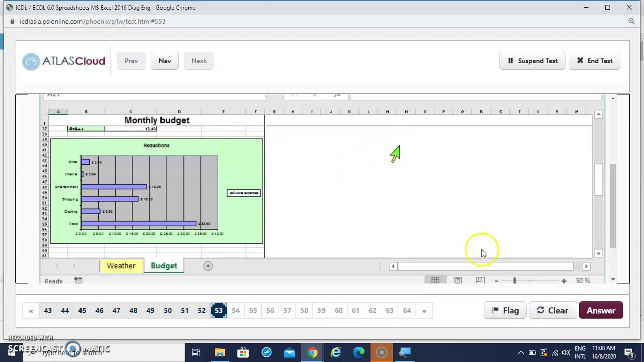
Task: Click the End Test button
Action: (594, 61)
